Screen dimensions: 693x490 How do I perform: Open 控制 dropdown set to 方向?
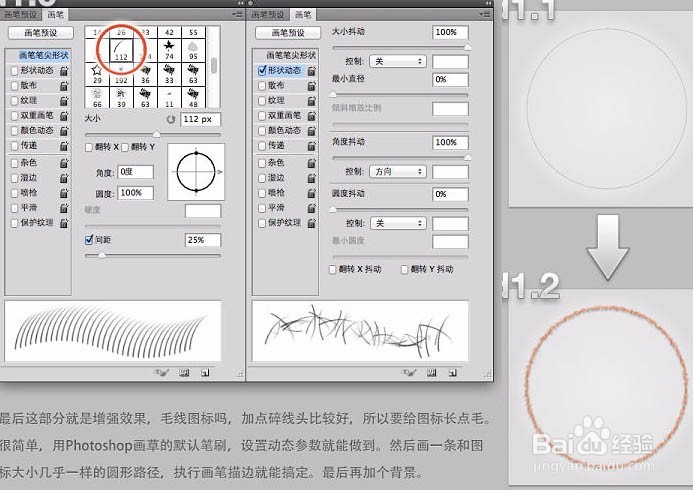pos(398,171)
